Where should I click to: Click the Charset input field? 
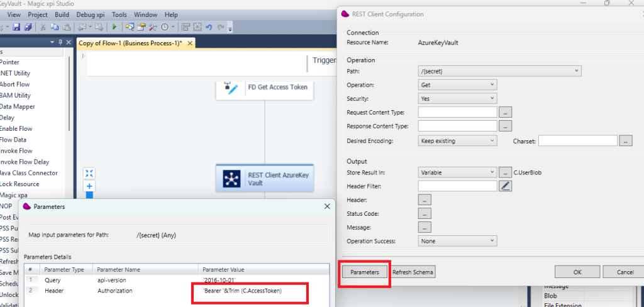(x=577, y=141)
